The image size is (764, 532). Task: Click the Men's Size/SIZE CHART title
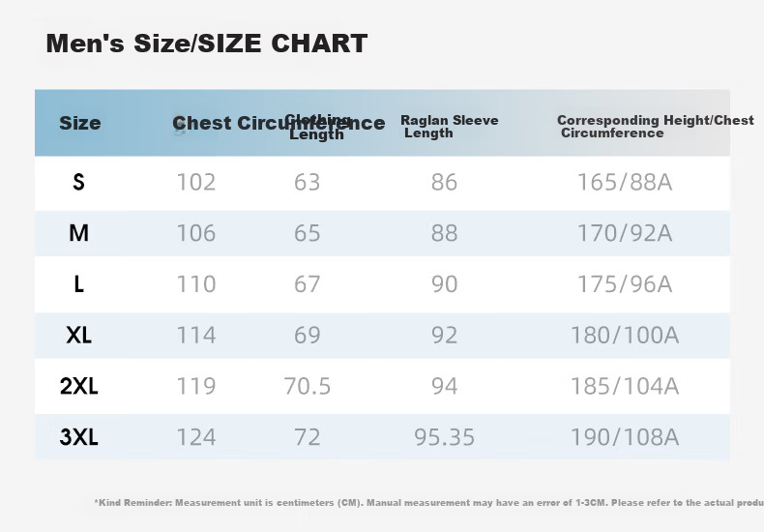coord(207,44)
